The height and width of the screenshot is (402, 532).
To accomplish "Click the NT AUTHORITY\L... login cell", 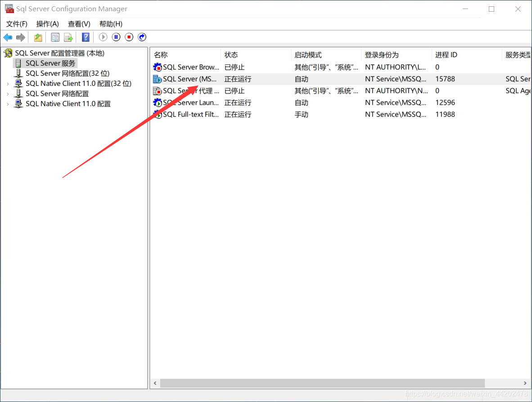I will click(395, 67).
